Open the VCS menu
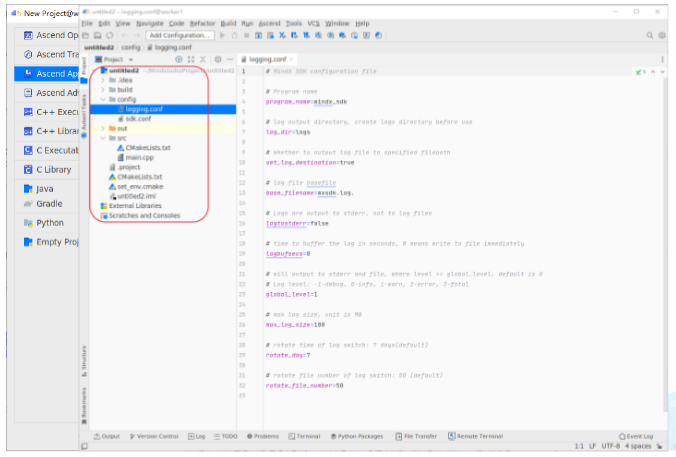This screenshot has width=676, height=457. (313, 23)
